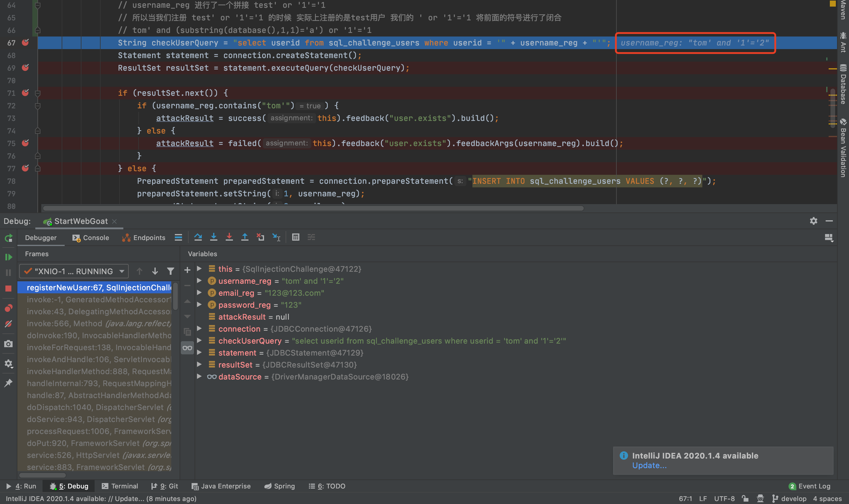
Task: Click the Step Into icon
Action: click(214, 237)
